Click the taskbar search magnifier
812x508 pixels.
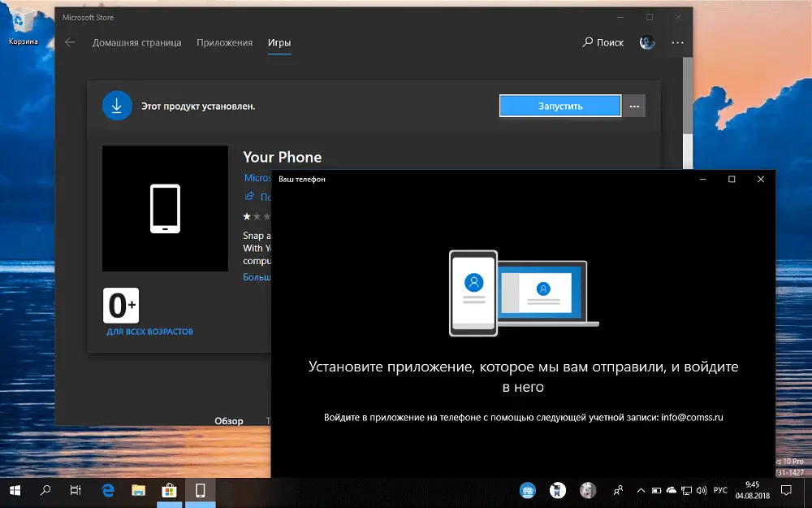tap(45, 490)
